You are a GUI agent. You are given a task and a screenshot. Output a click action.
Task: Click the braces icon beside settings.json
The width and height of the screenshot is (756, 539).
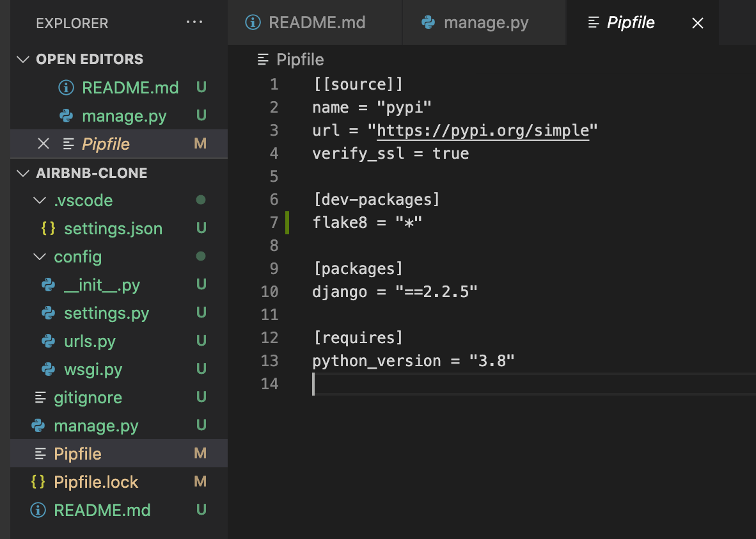[x=48, y=229]
